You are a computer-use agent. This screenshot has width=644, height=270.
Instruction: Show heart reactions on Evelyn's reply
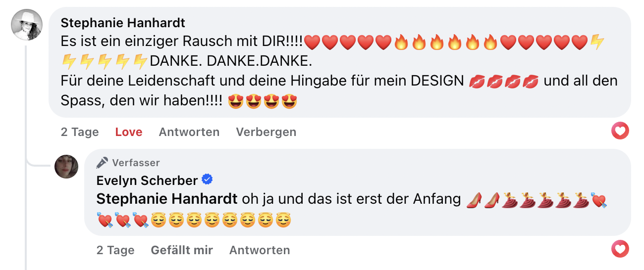(x=620, y=249)
